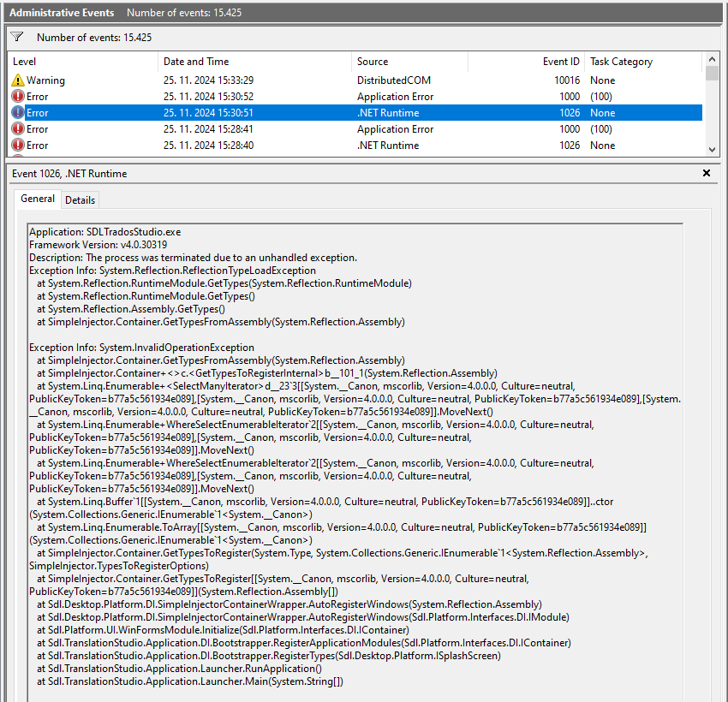Select the DistributedCOM source cell

click(x=394, y=80)
